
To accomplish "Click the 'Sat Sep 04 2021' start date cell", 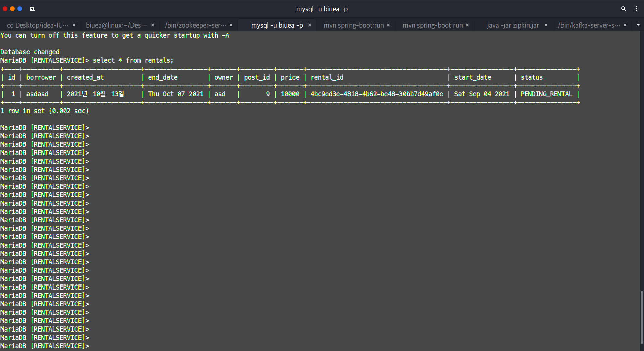I will (x=482, y=94).
